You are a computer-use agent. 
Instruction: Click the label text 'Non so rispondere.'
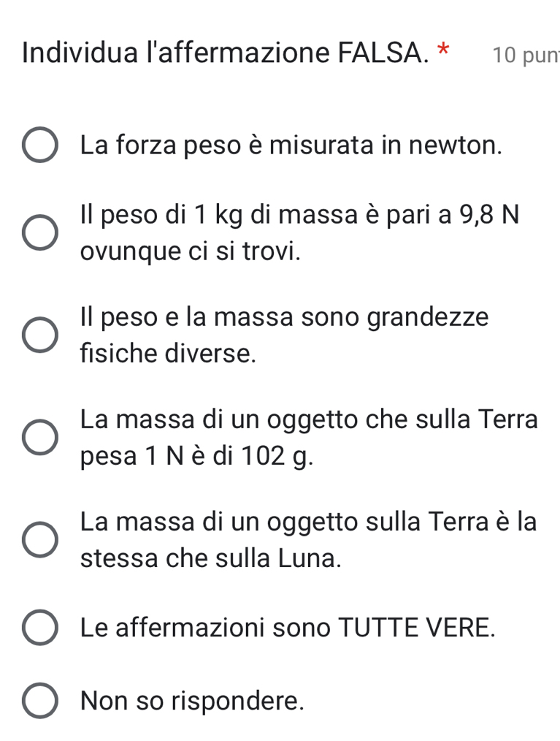[193, 702]
